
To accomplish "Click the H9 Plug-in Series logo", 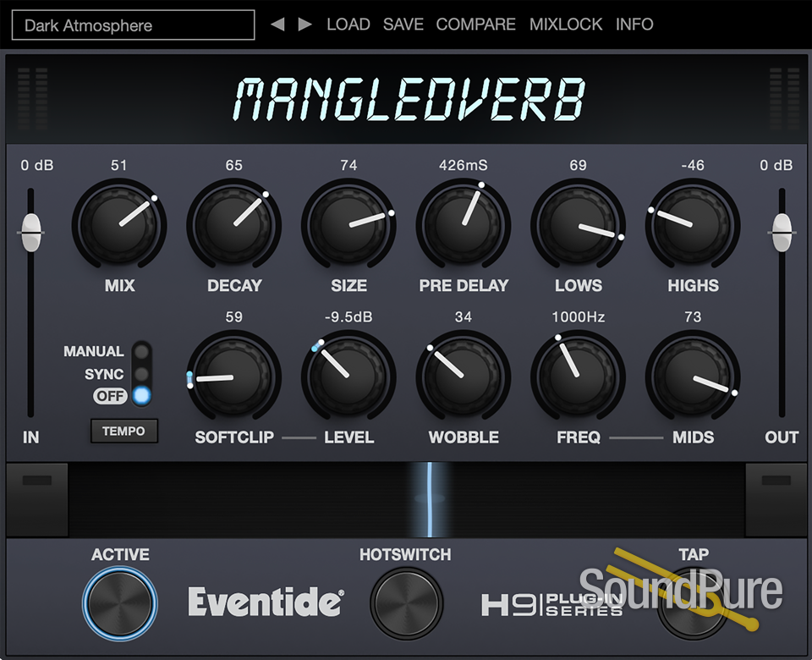I will point(552,605).
